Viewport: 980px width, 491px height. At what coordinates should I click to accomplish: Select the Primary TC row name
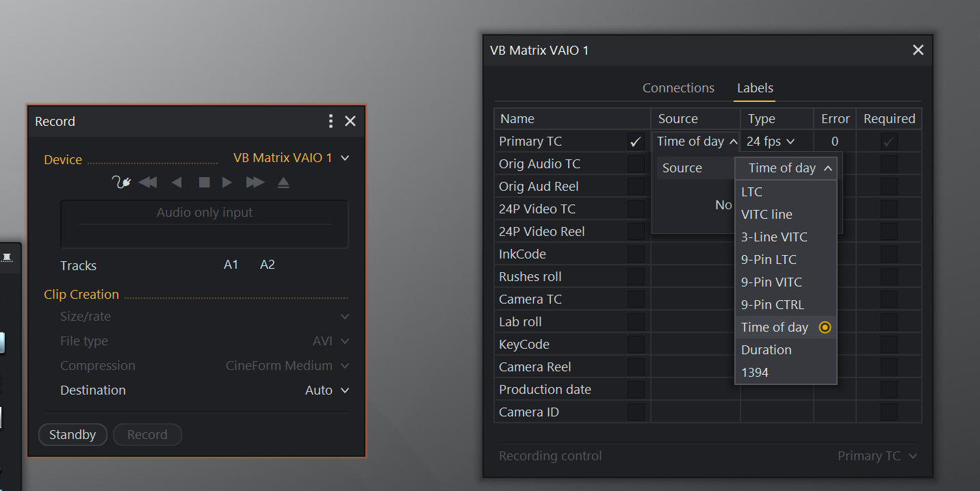(x=530, y=142)
